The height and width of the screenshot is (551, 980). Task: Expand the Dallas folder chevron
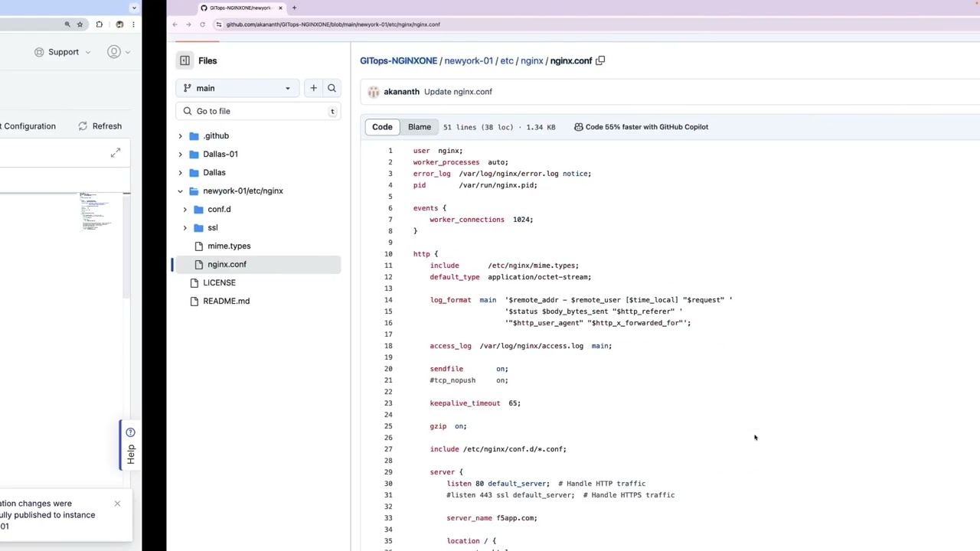[181, 172]
